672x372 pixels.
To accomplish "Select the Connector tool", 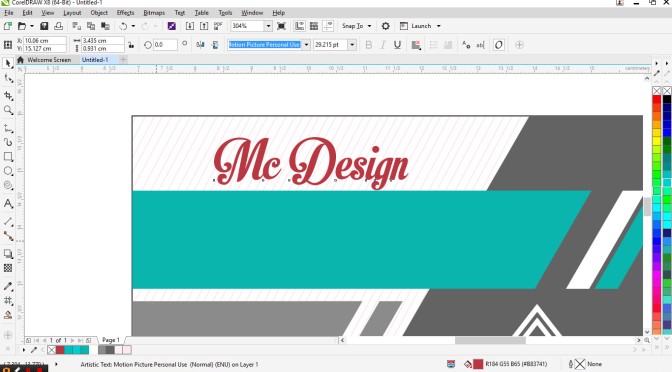I will coord(8,236).
